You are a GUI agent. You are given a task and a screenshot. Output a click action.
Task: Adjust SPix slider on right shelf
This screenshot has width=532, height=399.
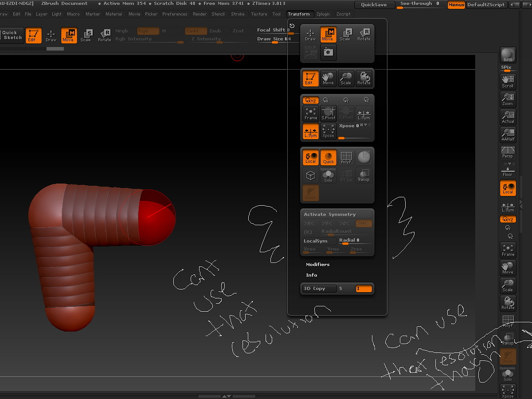[507, 69]
